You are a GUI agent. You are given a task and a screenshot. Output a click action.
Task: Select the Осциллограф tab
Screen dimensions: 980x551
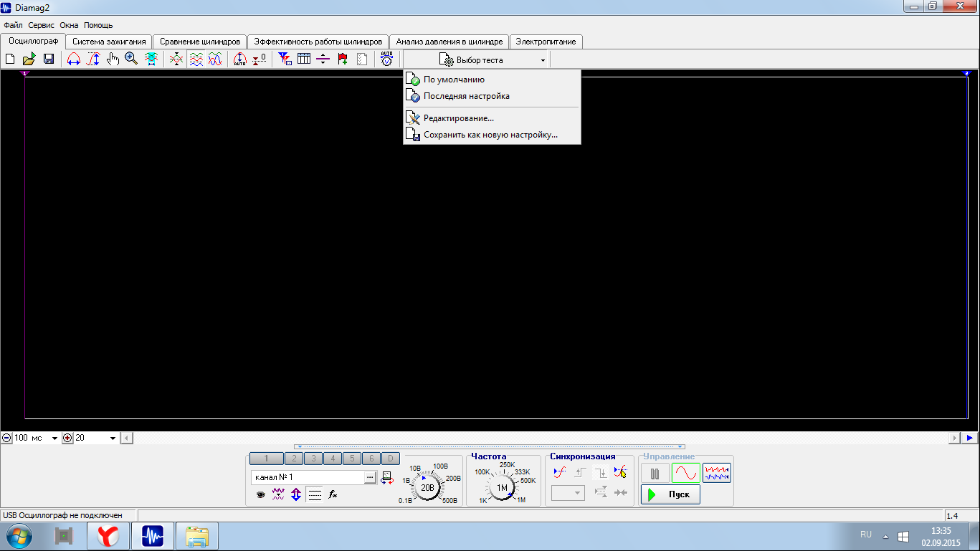pos(33,41)
